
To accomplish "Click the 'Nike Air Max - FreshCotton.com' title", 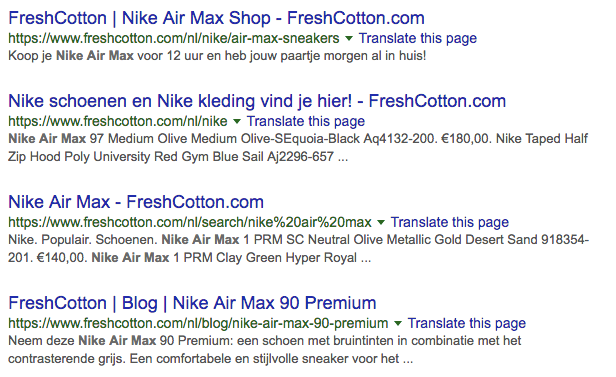I will 136,202.
